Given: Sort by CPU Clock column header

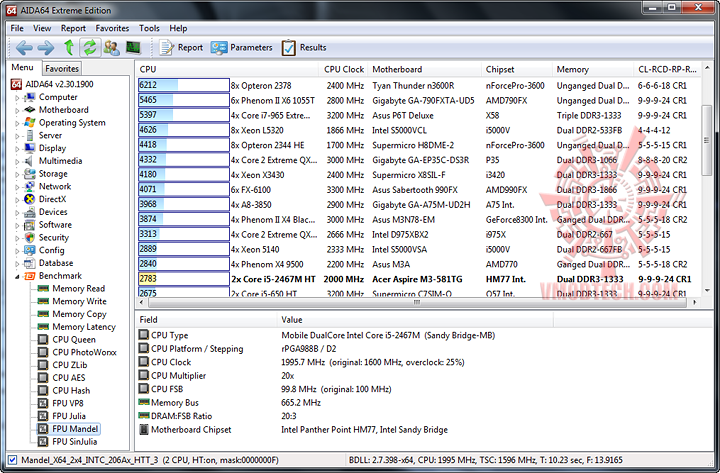Looking at the screenshot, I should tap(344, 69).
